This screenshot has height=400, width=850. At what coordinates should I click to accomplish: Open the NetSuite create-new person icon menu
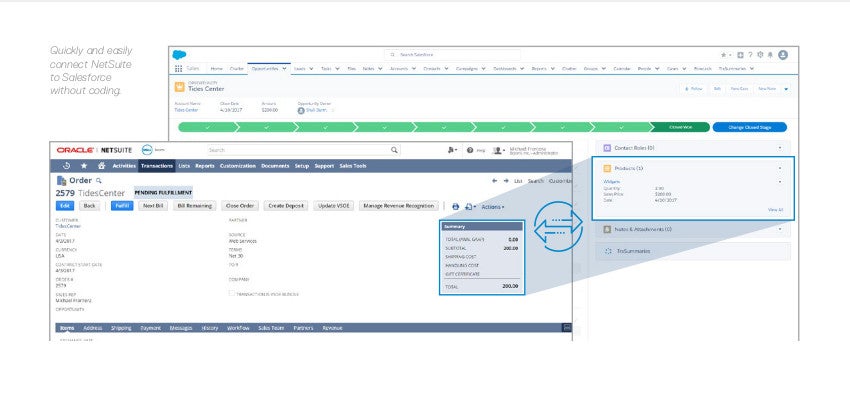click(452, 150)
